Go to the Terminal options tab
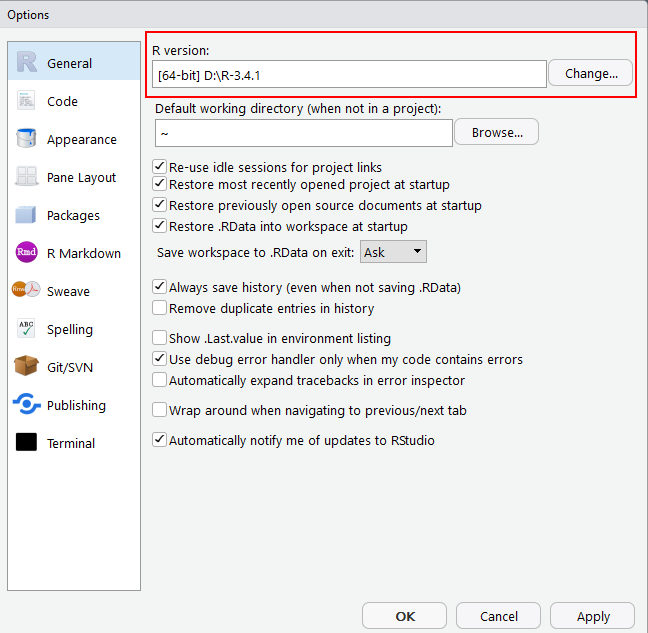This screenshot has width=648, height=633. pyautogui.click(x=70, y=443)
